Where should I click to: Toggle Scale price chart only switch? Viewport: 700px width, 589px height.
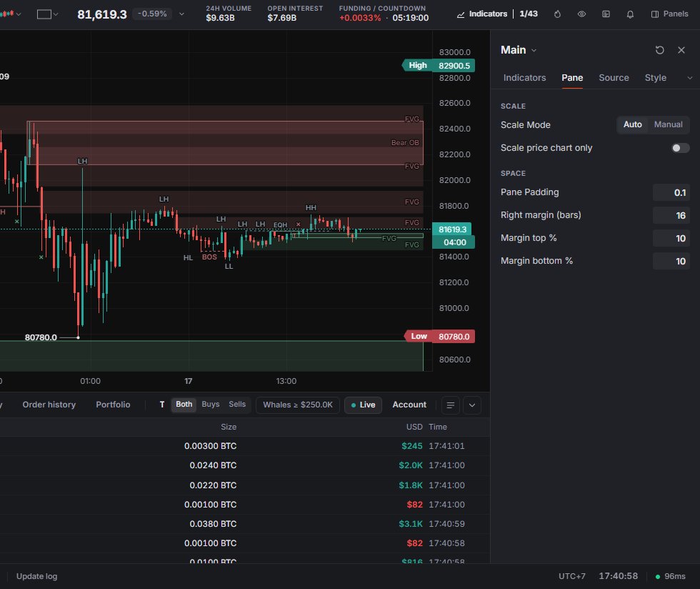pos(680,148)
